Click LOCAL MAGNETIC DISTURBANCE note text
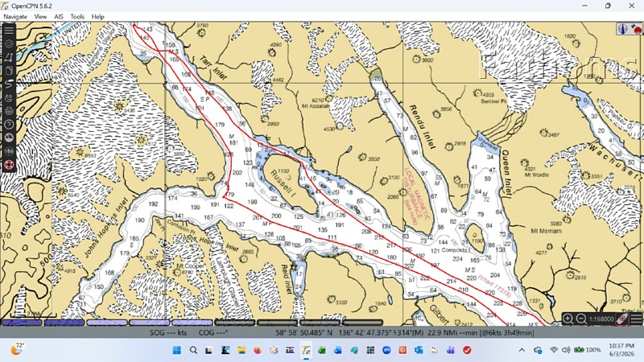644x362 pixels. click(417, 195)
